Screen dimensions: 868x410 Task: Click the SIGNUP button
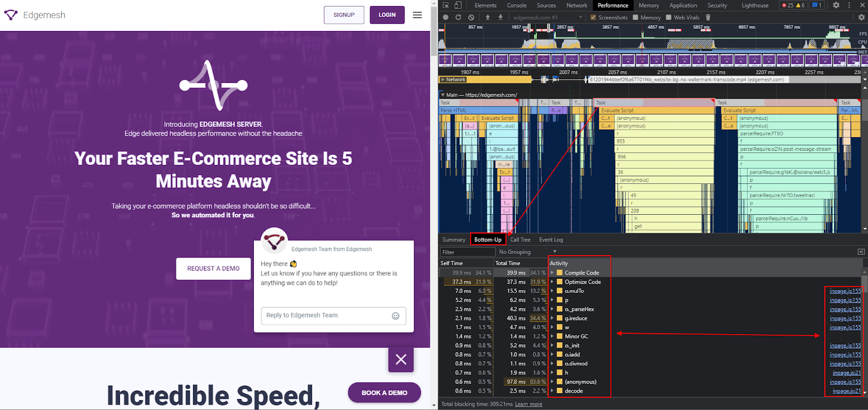pyautogui.click(x=344, y=15)
